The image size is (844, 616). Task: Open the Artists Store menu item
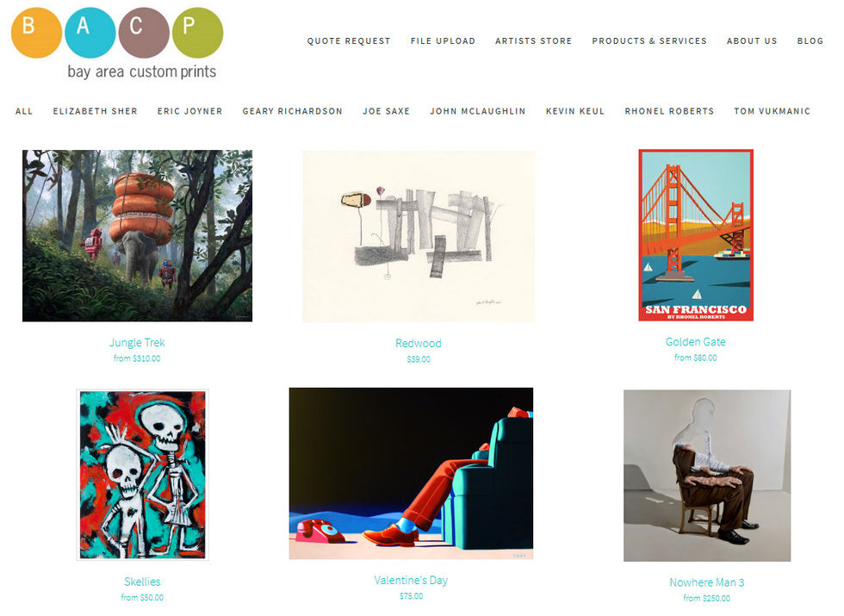click(533, 41)
